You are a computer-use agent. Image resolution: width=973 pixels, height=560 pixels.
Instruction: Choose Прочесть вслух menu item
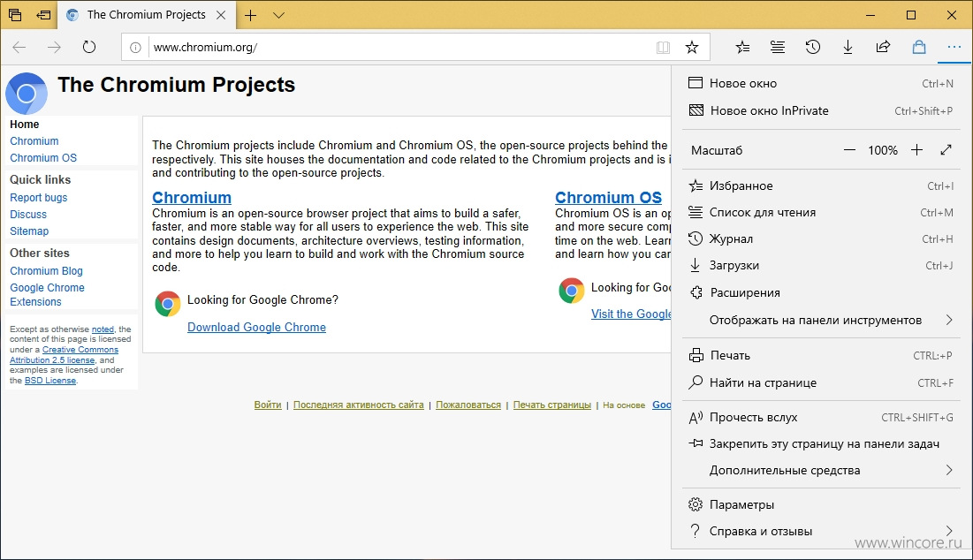[x=821, y=418]
